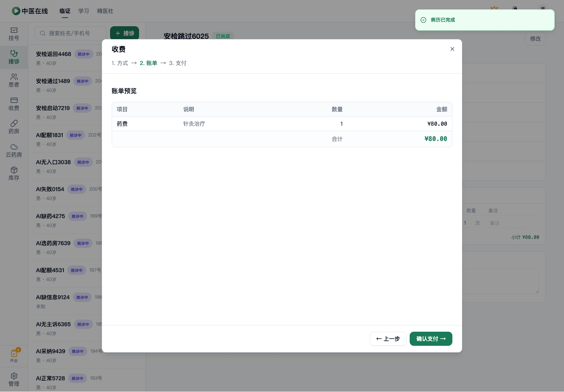Focus the 搜索姓名/手机号 search field
The height and width of the screenshot is (392, 564).
click(x=70, y=33)
